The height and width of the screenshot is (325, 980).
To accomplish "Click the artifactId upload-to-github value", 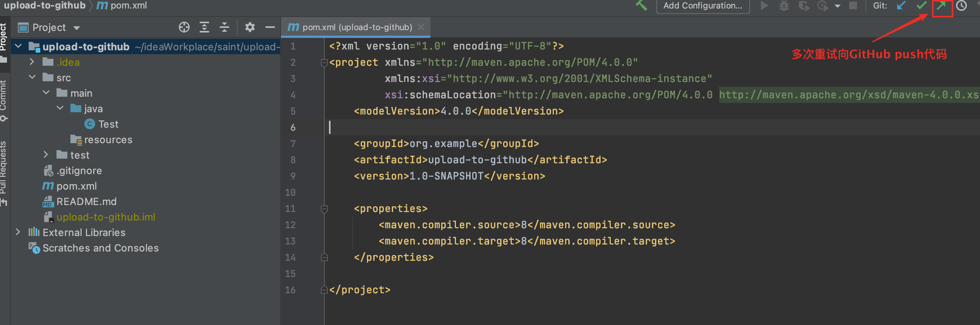I will pos(478,160).
